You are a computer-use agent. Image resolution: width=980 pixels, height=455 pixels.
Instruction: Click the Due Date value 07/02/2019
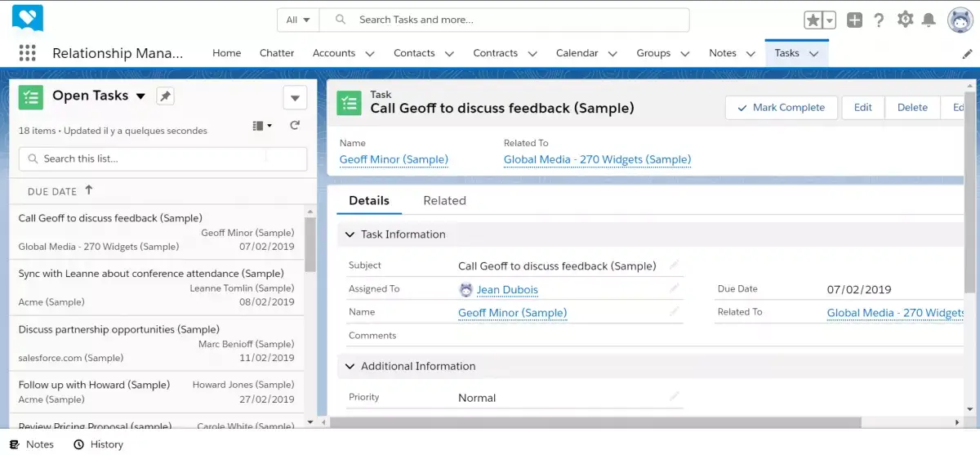(x=859, y=289)
